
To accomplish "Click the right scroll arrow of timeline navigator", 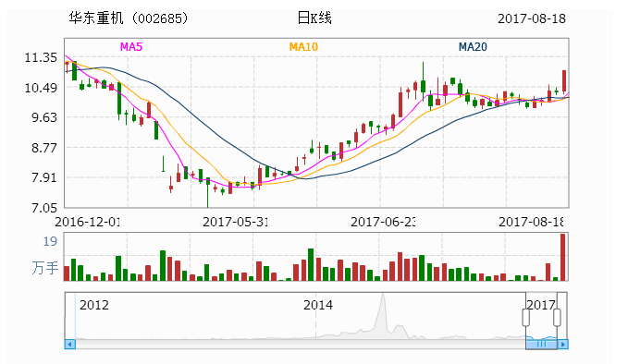I will pos(562,344).
